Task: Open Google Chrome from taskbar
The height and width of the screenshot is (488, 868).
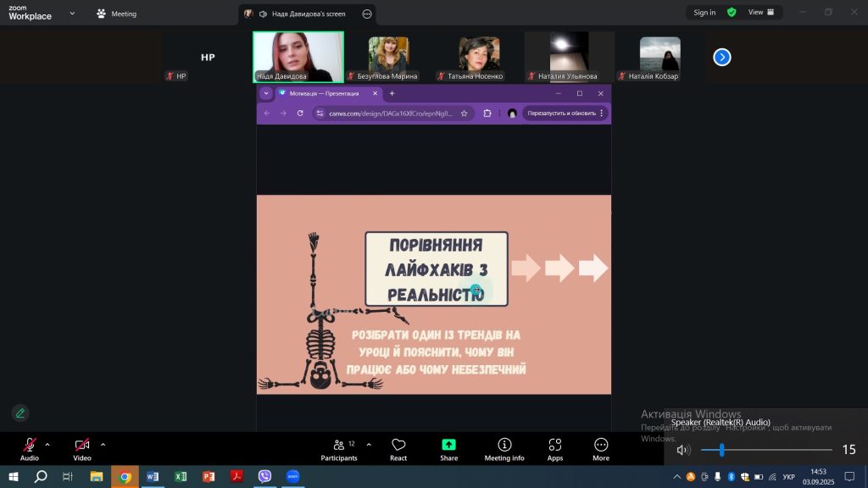Action: click(125, 476)
